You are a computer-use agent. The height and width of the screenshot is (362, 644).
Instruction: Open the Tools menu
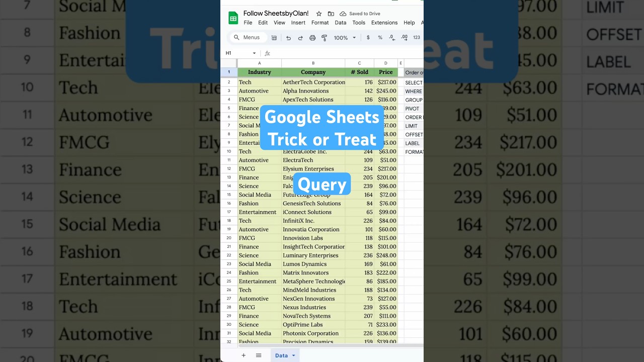[359, 23]
